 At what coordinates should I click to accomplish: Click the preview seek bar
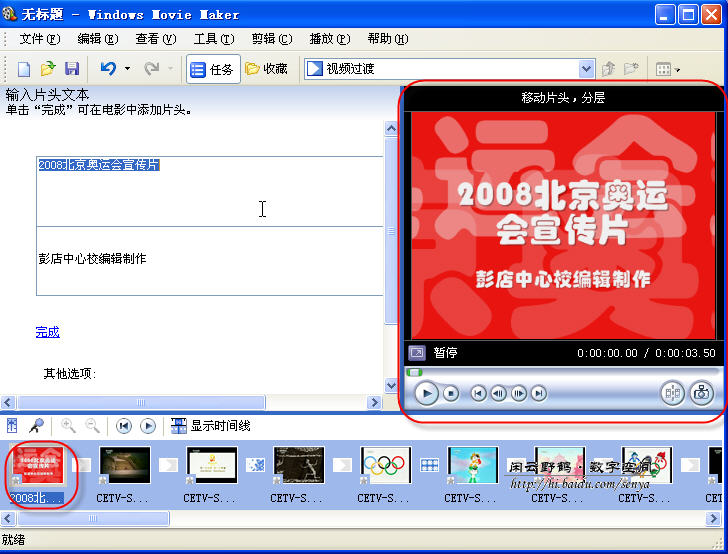(x=564, y=372)
